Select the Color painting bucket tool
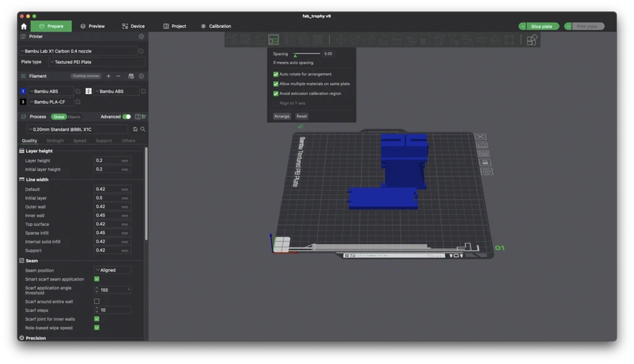This screenshot has height=364, width=634. (x=467, y=40)
